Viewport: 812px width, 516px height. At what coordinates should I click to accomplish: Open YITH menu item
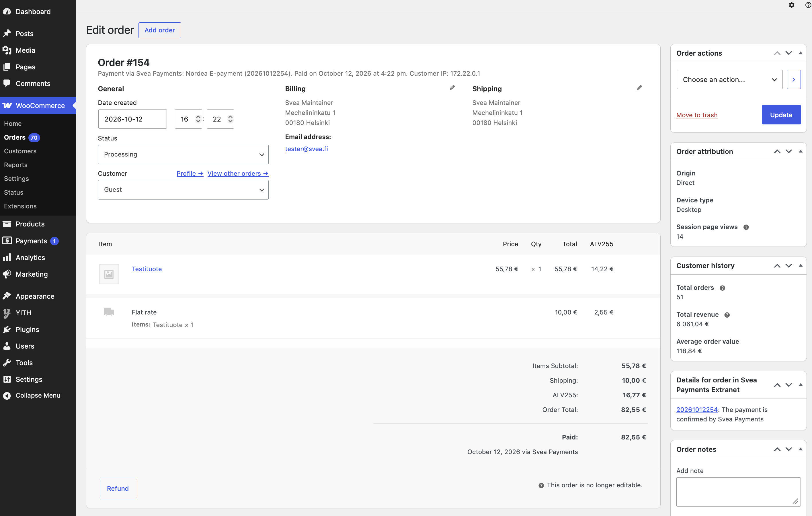click(x=38, y=313)
